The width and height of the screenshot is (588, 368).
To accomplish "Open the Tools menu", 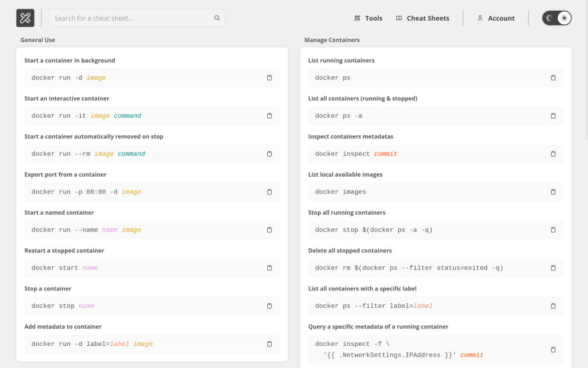I will (368, 18).
